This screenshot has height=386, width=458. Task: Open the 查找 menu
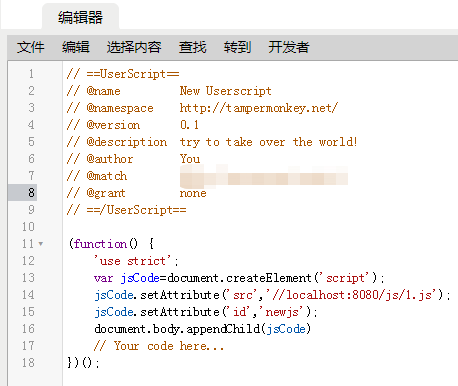coord(192,47)
